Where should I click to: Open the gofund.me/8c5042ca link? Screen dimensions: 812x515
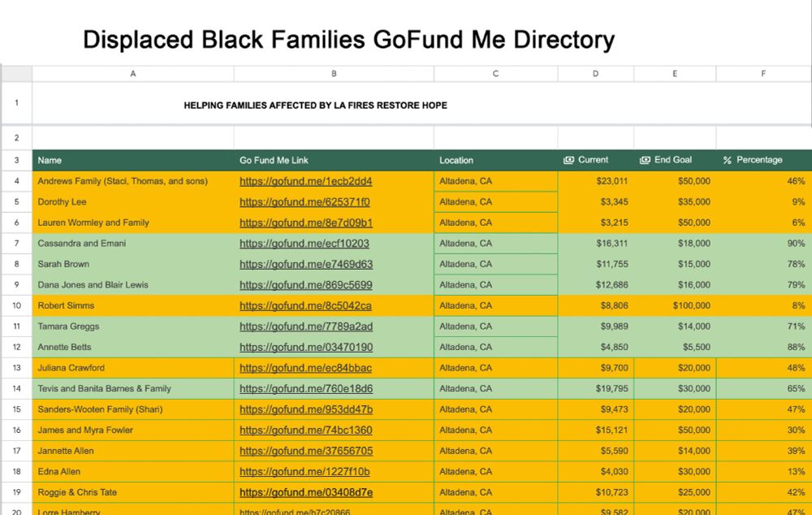coord(305,305)
